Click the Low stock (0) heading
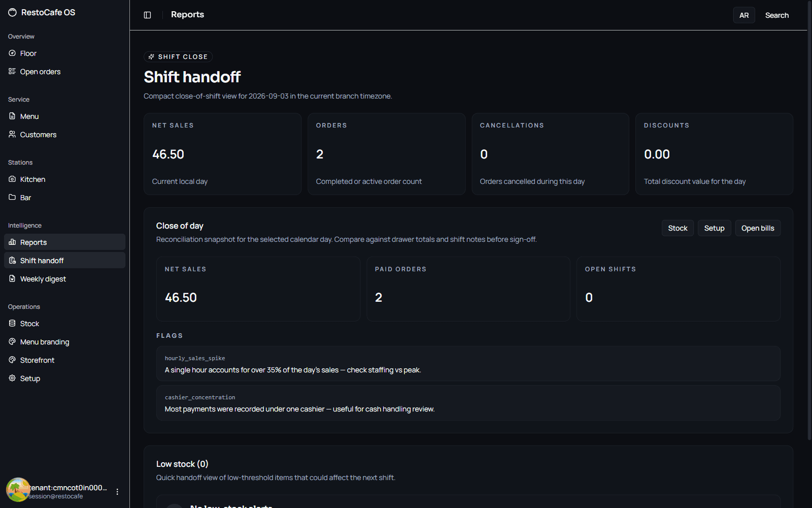Image resolution: width=812 pixels, height=508 pixels. click(182, 464)
